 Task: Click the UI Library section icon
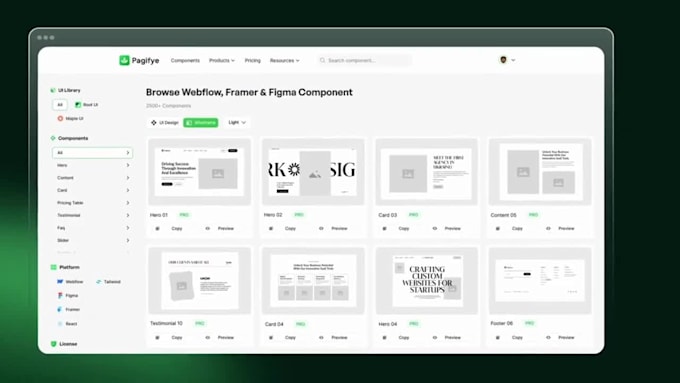tap(53, 90)
